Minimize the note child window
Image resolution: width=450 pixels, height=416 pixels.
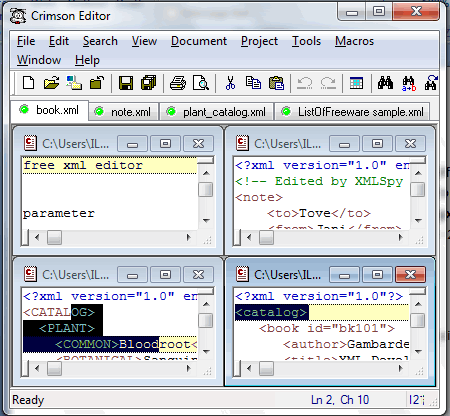344,144
